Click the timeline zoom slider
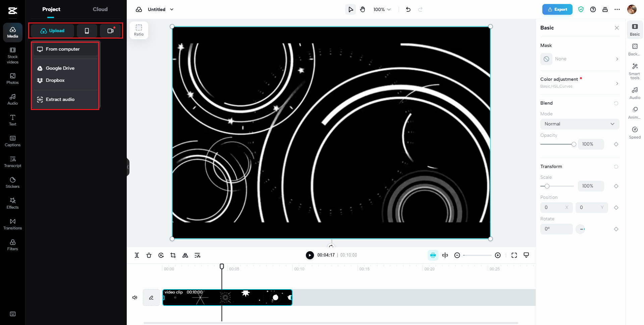The width and height of the screenshot is (644, 325). pyautogui.click(x=477, y=255)
